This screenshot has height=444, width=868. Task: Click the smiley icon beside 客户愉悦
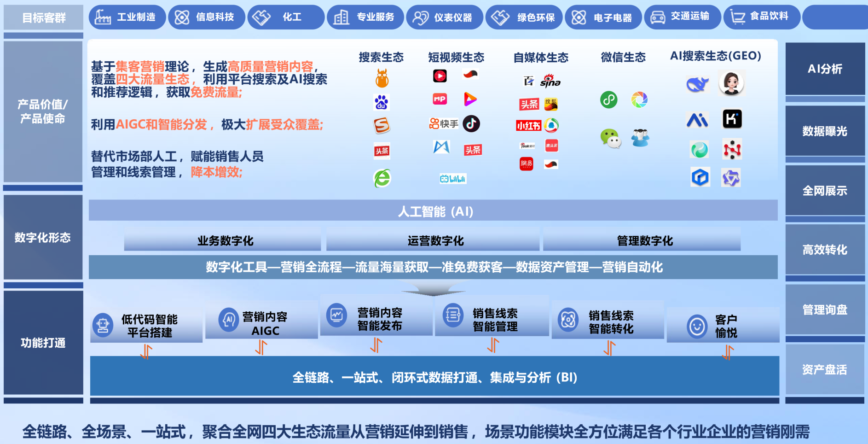(x=697, y=327)
